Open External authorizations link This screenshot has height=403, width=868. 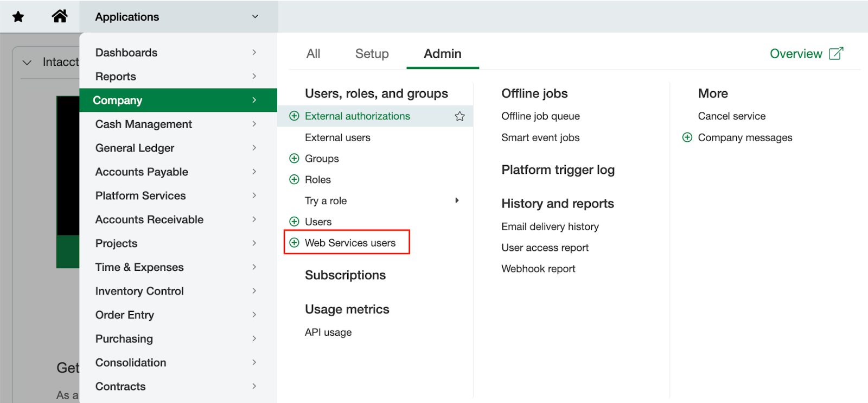click(358, 116)
